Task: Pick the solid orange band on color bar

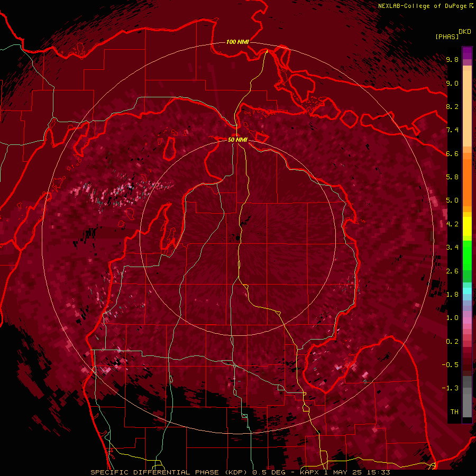Action: click(467, 182)
